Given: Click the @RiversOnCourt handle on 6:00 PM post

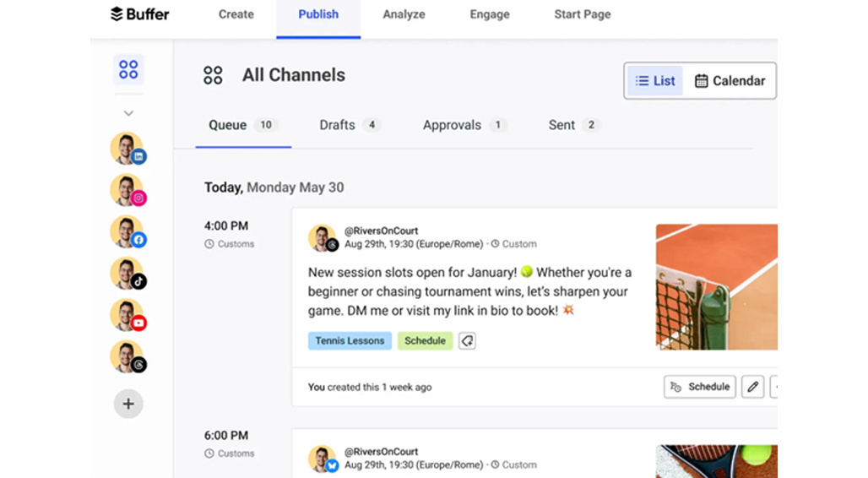Looking at the screenshot, I should 381,452.
